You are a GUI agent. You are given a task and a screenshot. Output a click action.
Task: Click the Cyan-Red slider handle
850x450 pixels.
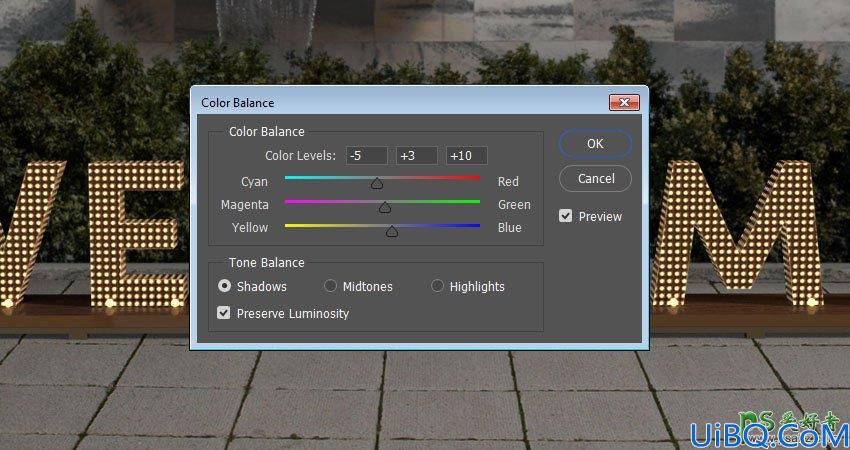click(377, 184)
